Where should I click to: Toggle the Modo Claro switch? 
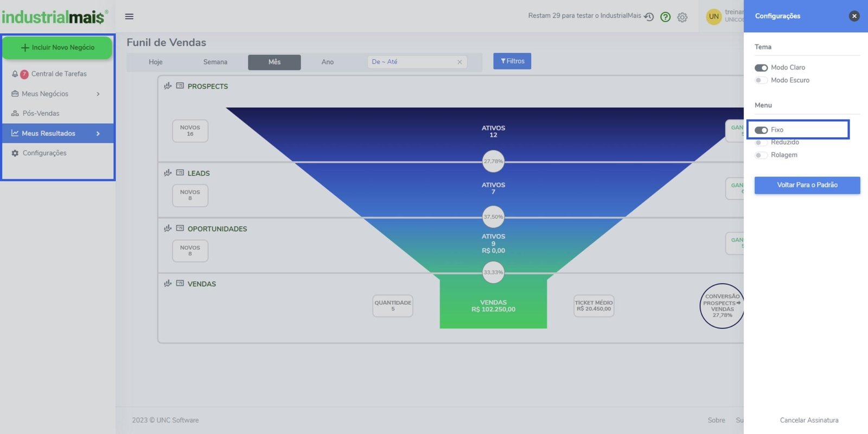(761, 68)
